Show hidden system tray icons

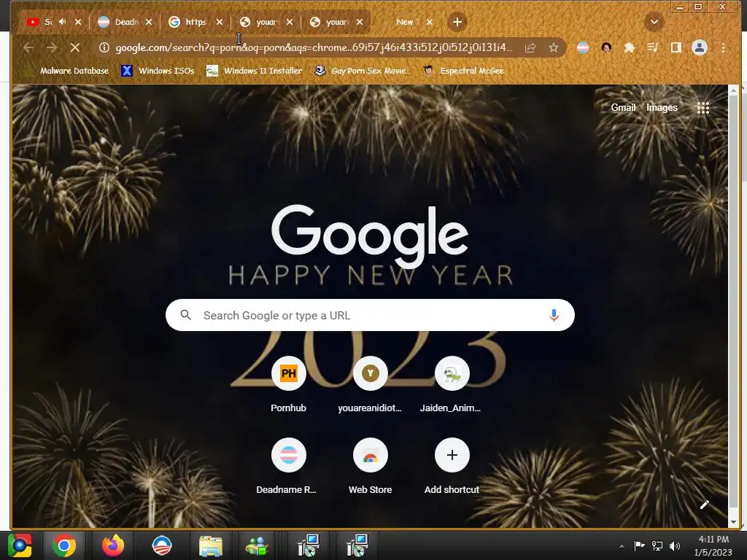pyautogui.click(x=622, y=546)
